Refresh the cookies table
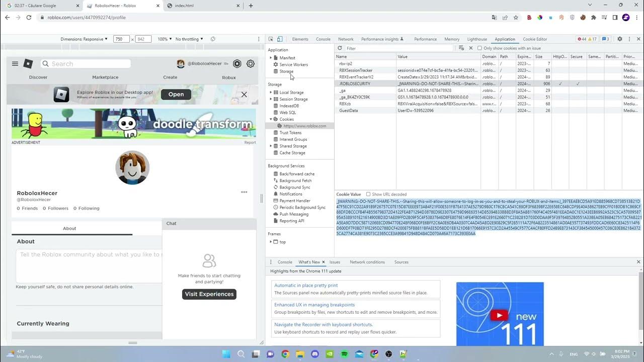 tap(340, 48)
